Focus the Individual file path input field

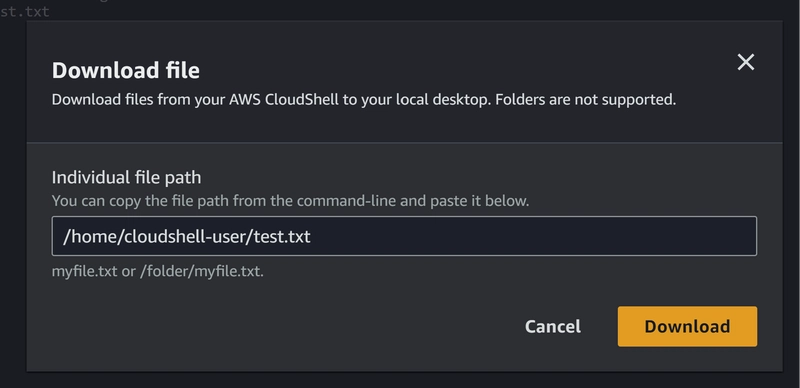404,236
